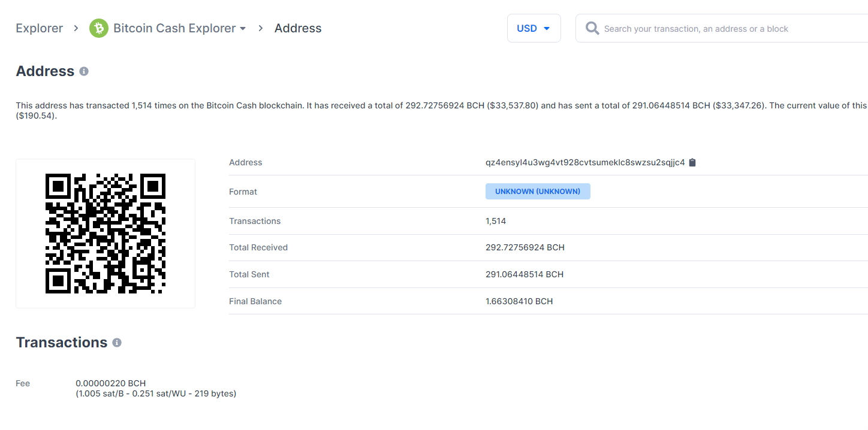Screen dimensions: 868x430
Task: Click the address QR code image
Action: point(106,234)
